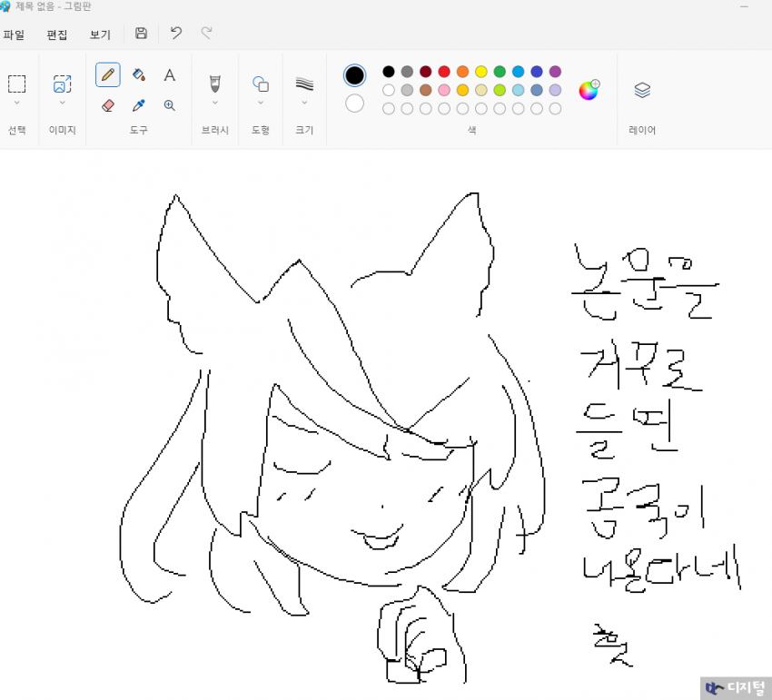The height and width of the screenshot is (700, 772).
Task: Pick the orange color swatch
Action: coord(463,72)
